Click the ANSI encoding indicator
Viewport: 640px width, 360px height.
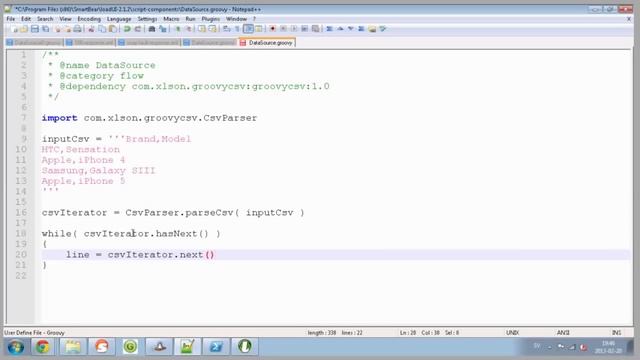pos(563,333)
